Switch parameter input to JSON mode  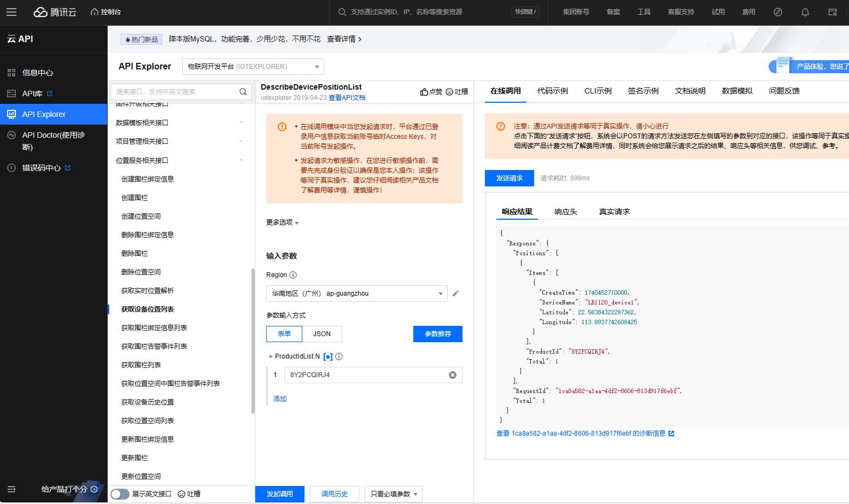[x=322, y=334]
